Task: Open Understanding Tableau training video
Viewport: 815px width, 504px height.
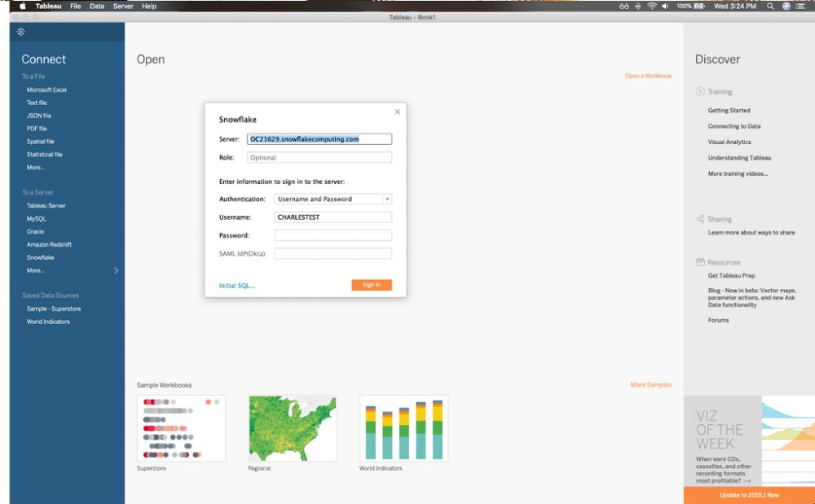Action: click(x=740, y=158)
